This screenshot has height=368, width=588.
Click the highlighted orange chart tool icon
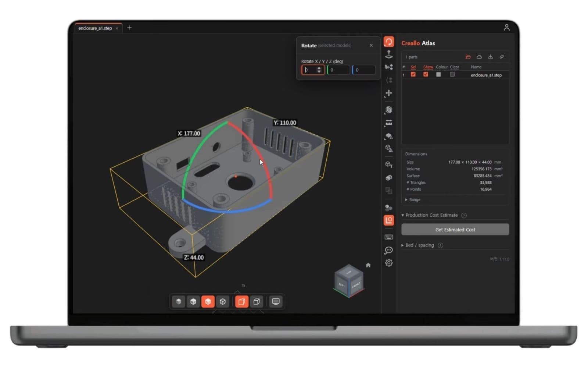point(388,220)
